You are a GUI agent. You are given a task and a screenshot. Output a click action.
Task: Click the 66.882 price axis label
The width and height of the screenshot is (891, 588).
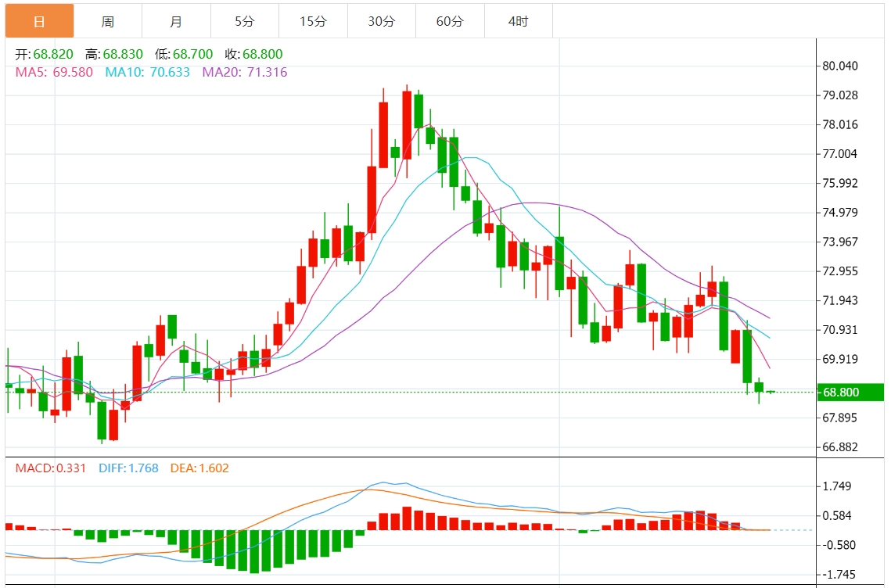click(840, 447)
